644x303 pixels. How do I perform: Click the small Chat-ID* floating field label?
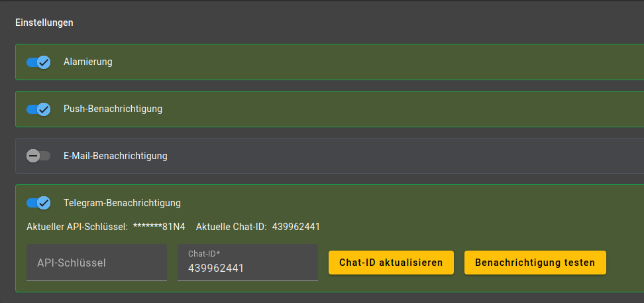tap(204, 254)
